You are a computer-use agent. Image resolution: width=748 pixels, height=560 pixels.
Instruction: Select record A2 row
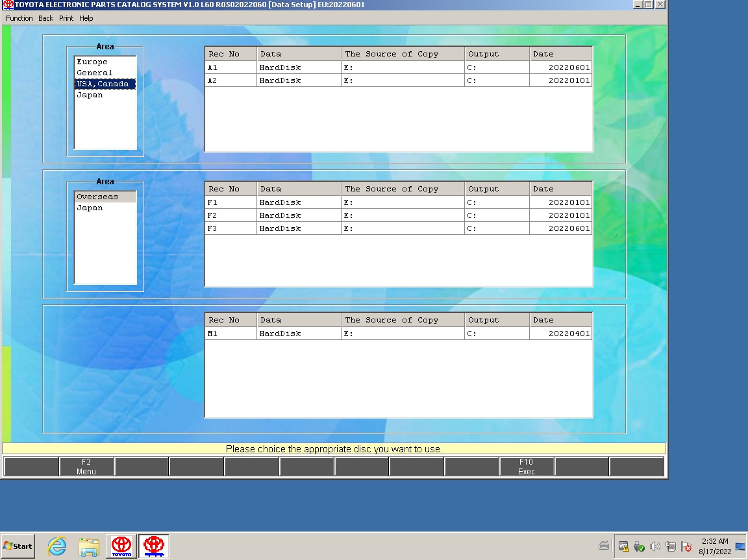pos(398,80)
